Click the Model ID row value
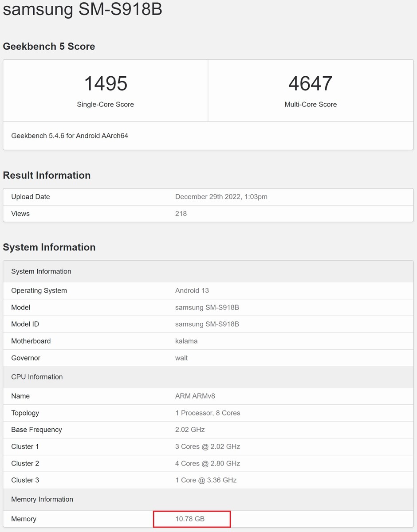The height and width of the screenshot is (532, 417). [x=207, y=324]
